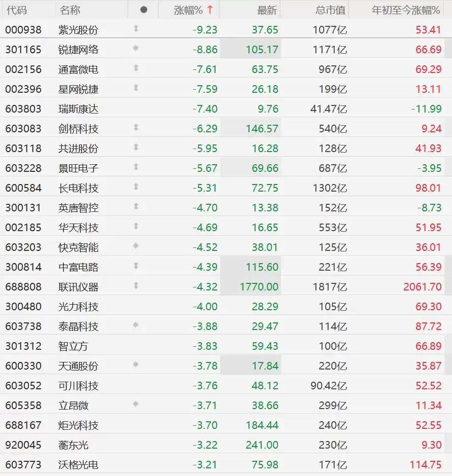Screen dimensions: 452x476
Task: Click the marker icon in 英唐智控 row
Action: point(136,206)
